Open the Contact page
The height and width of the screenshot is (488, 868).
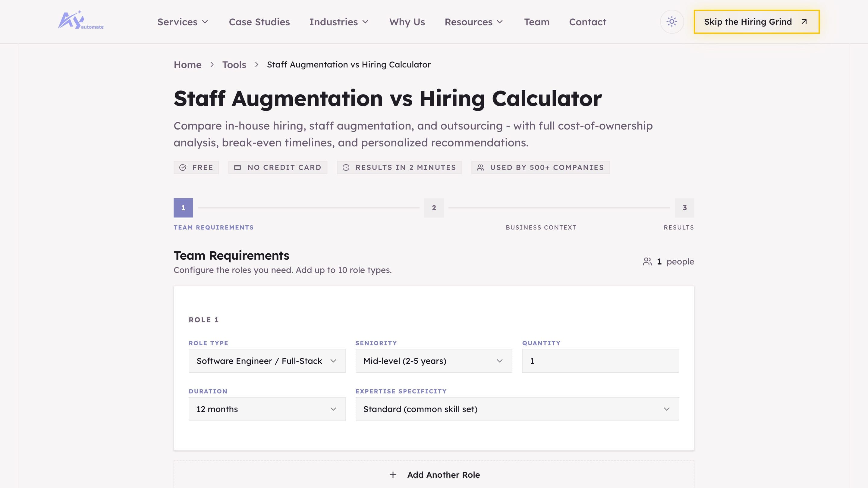(587, 22)
